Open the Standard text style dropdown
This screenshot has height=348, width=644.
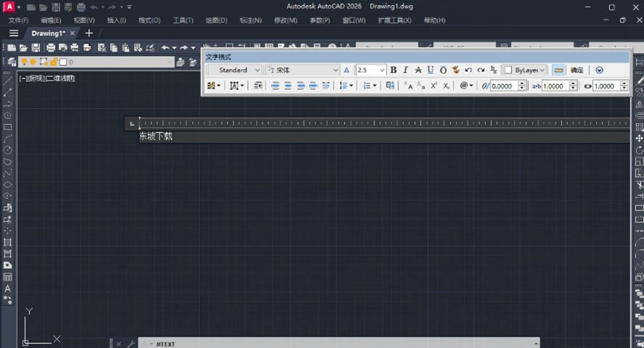234,70
